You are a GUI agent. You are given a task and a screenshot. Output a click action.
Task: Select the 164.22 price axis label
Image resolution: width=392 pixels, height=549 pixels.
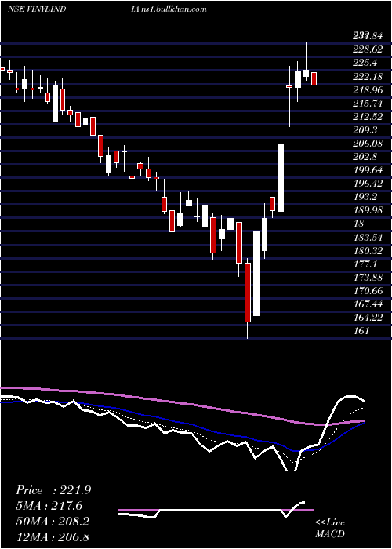368,318
